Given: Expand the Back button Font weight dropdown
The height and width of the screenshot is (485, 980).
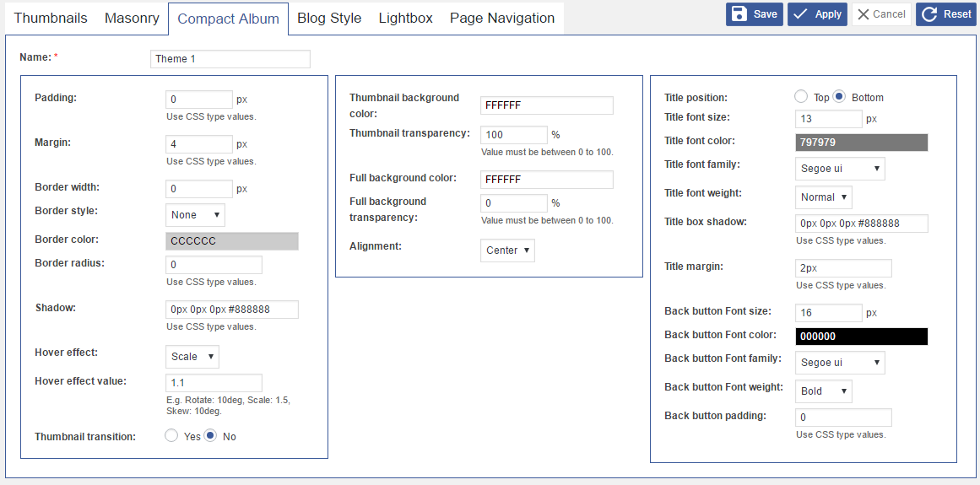Looking at the screenshot, I should [824, 391].
